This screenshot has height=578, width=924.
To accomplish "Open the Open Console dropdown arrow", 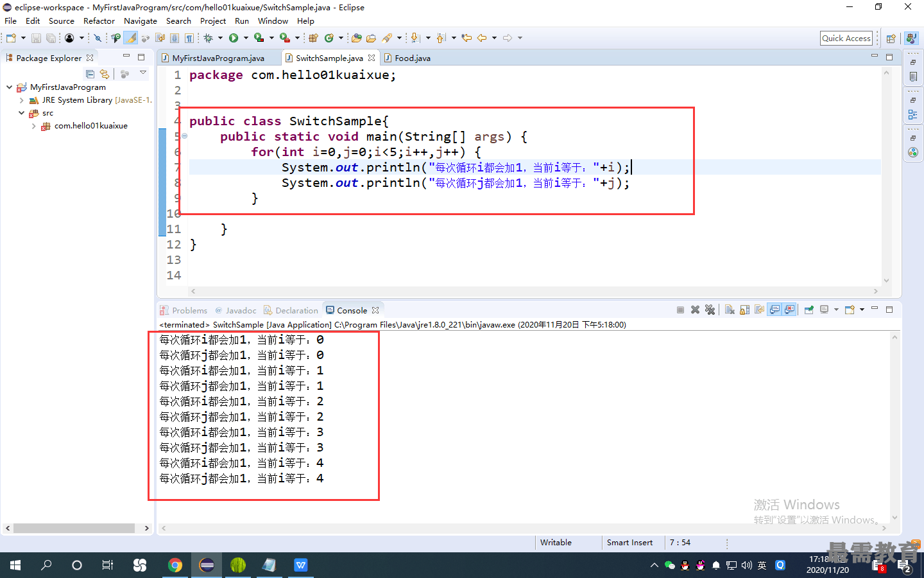I will pyautogui.click(x=862, y=310).
